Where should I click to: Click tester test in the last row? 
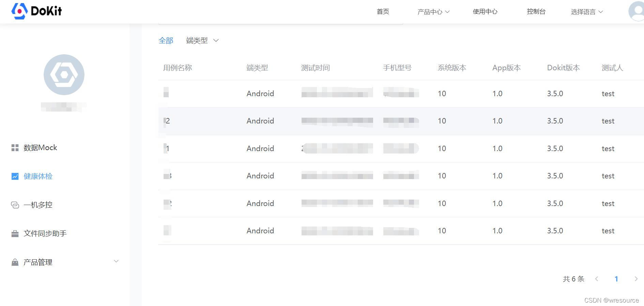pos(608,231)
